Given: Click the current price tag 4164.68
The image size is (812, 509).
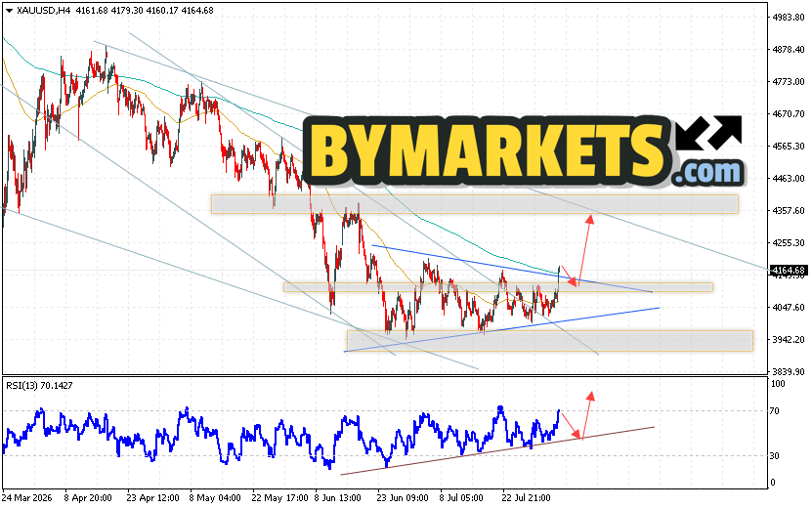Looking at the screenshot, I should coord(789,271).
